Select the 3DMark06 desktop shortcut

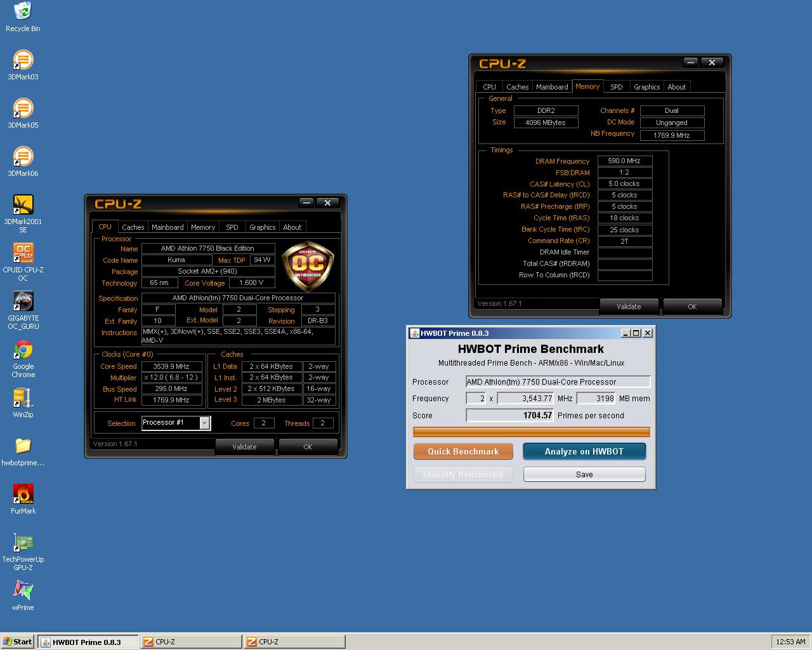point(23,162)
